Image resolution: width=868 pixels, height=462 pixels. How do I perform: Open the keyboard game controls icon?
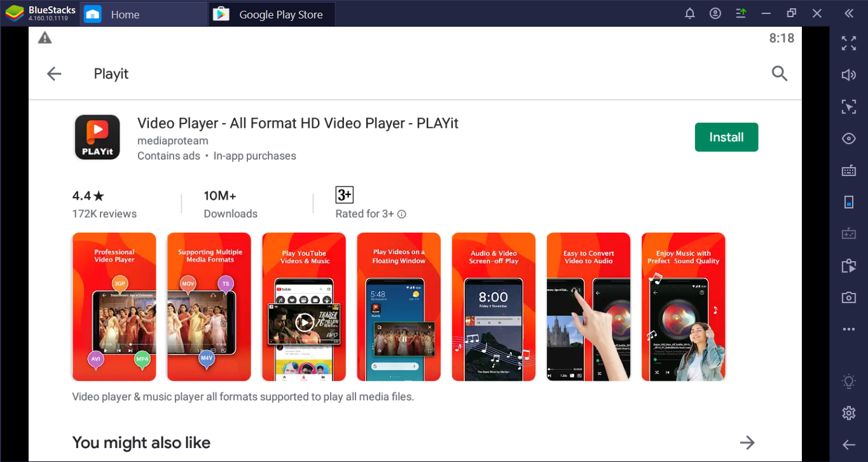(x=849, y=170)
